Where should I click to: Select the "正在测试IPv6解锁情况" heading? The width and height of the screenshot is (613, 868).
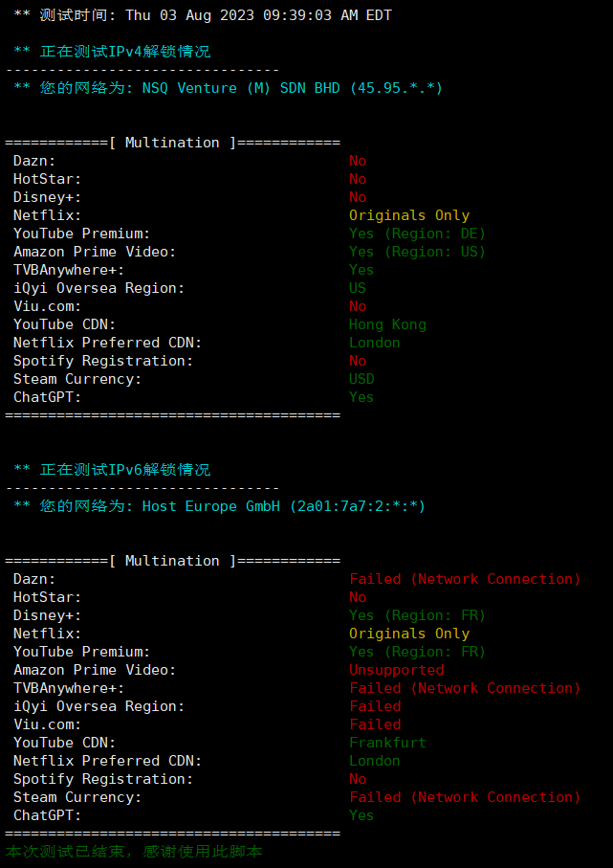pos(125,470)
